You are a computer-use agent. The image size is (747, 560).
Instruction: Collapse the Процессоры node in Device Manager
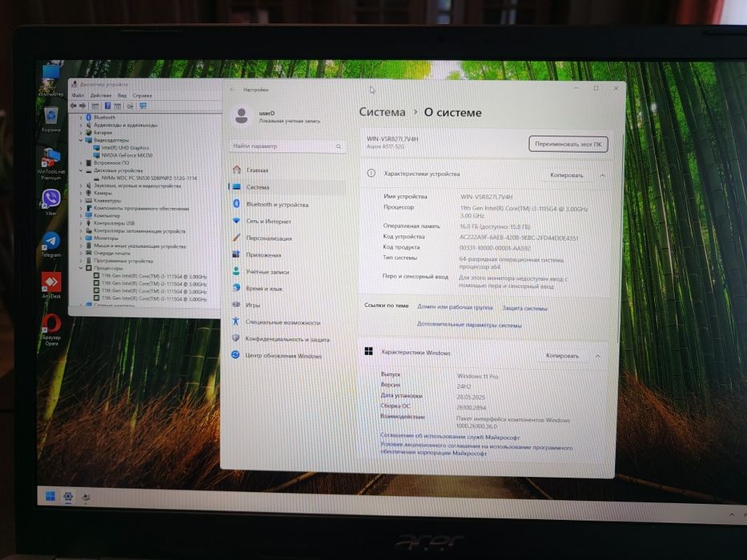click(x=81, y=268)
